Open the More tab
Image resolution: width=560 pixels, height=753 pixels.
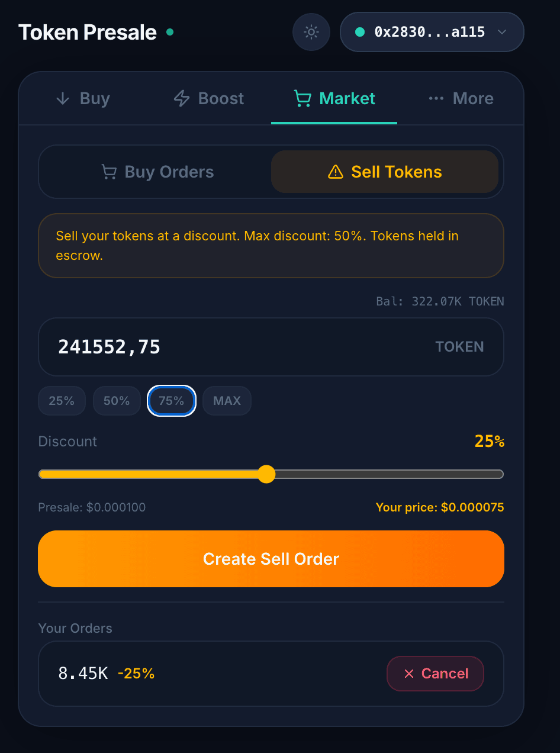pyautogui.click(x=461, y=98)
